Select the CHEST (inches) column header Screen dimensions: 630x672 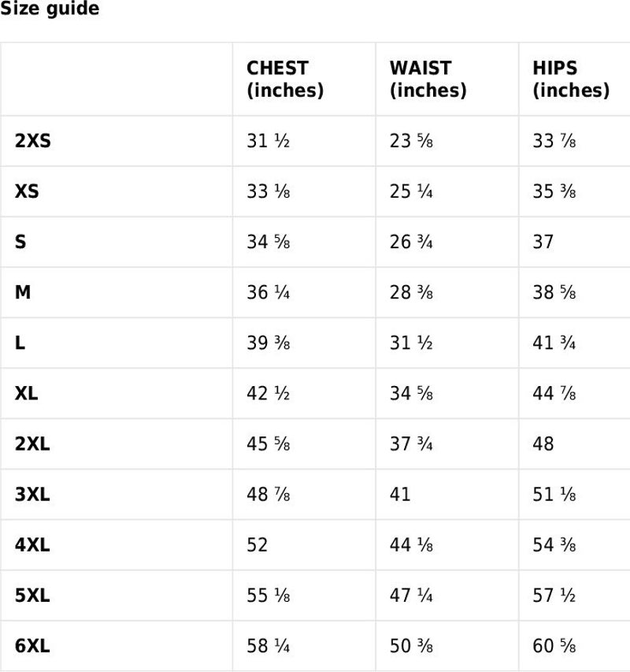coord(285,80)
